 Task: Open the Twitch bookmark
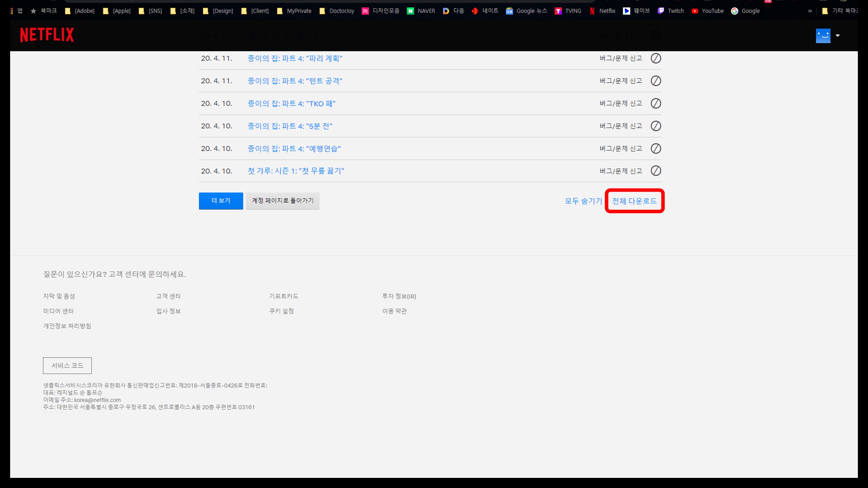pyautogui.click(x=671, y=11)
